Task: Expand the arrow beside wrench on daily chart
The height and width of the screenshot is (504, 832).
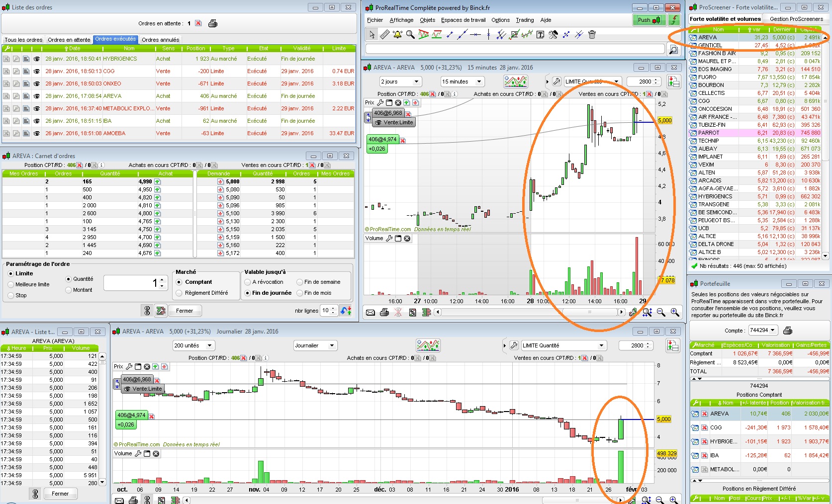Action: [505, 345]
